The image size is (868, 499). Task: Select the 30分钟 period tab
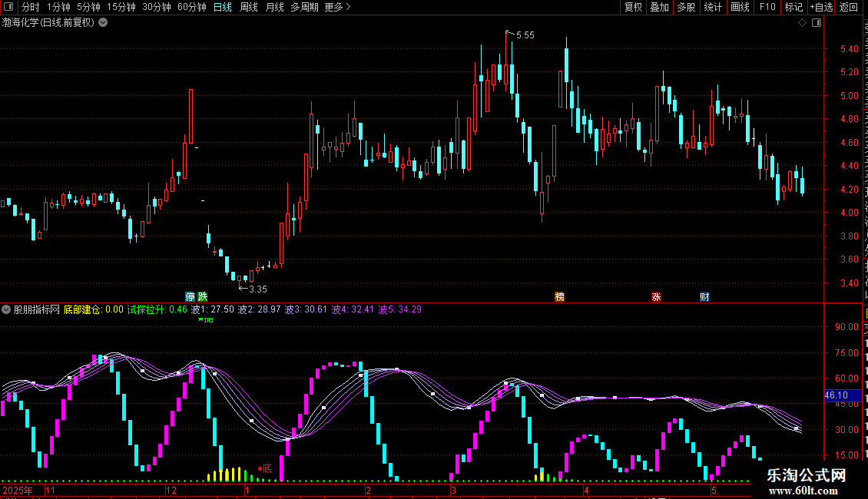(x=156, y=7)
